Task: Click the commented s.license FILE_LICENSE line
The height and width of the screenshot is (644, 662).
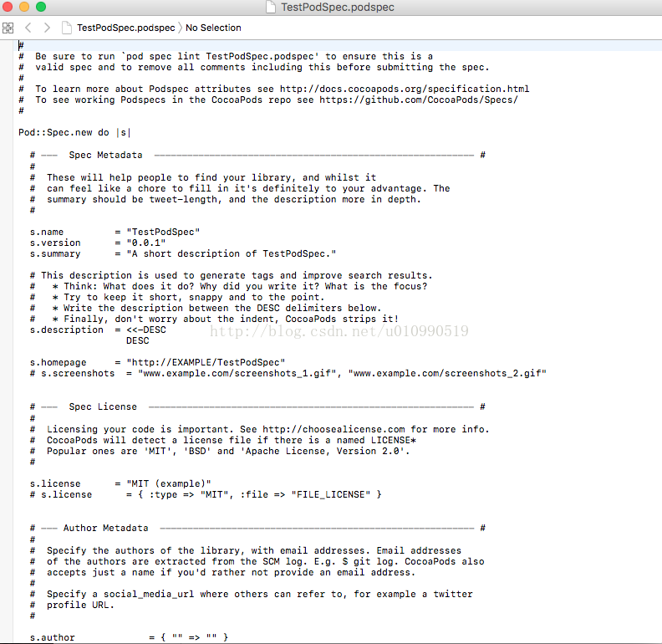Action: (x=206, y=494)
